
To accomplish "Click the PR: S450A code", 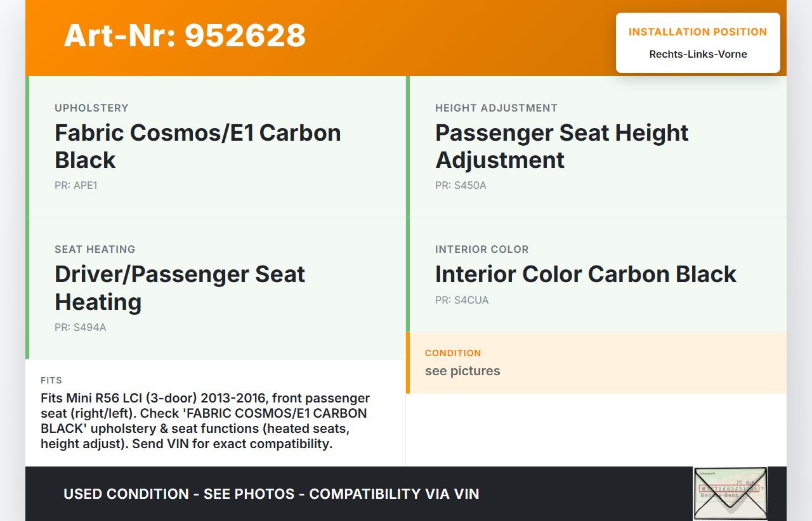I will tap(461, 186).
